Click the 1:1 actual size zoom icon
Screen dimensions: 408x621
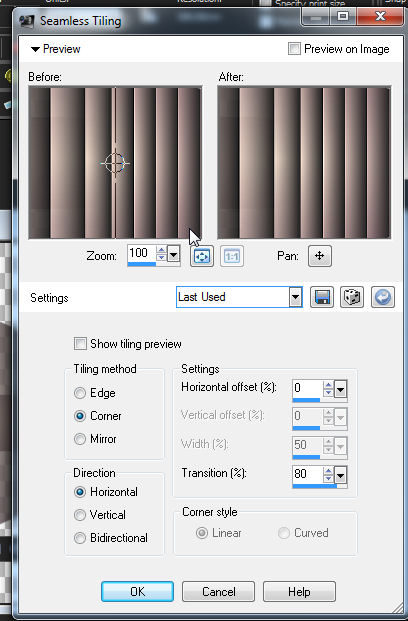231,256
